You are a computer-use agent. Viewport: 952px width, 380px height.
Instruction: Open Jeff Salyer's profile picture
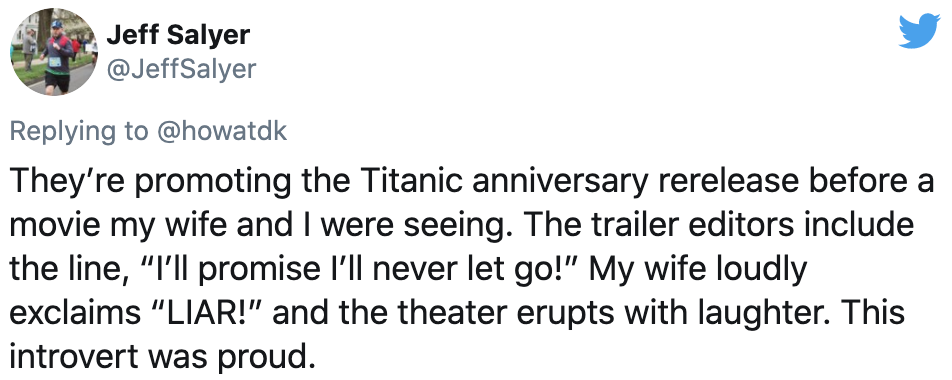(54, 52)
